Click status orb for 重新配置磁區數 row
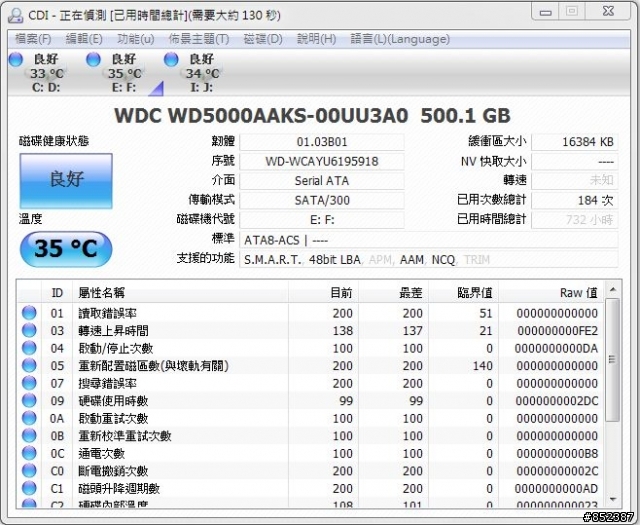Screen dimensions: 640x525 29,365
